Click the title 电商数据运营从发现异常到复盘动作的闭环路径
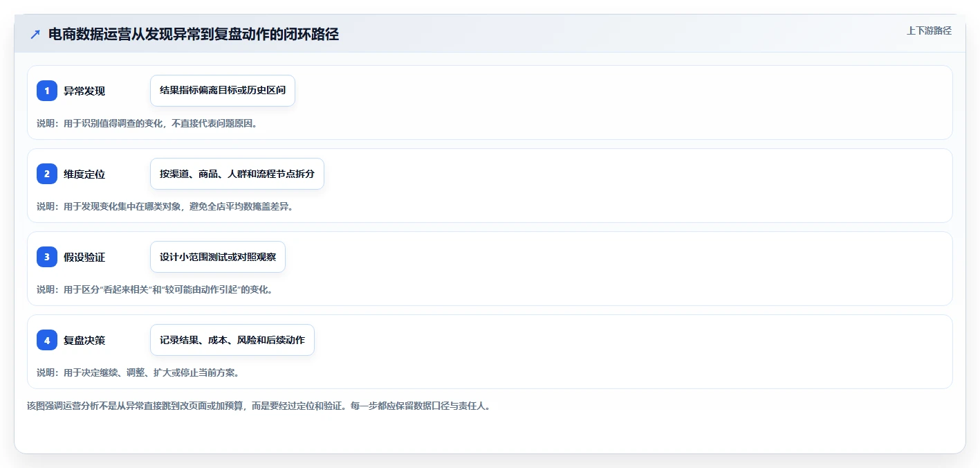This screenshot has height=468, width=980. pos(194,34)
